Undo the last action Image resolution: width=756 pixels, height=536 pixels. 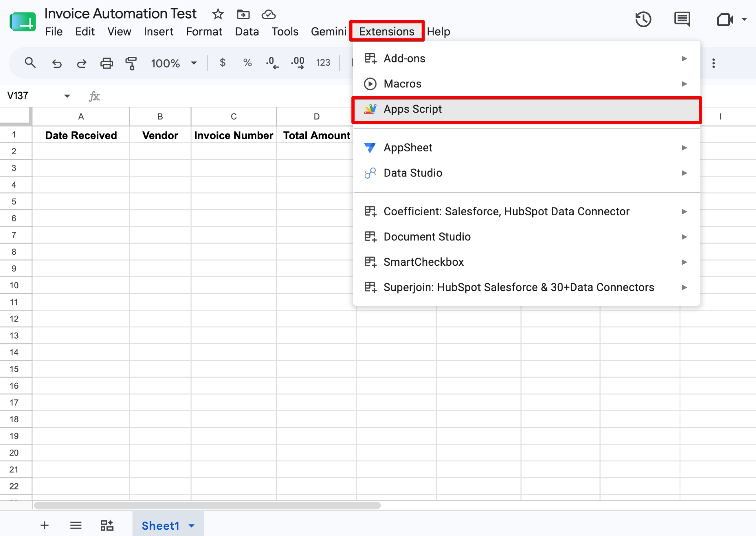[x=56, y=63]
